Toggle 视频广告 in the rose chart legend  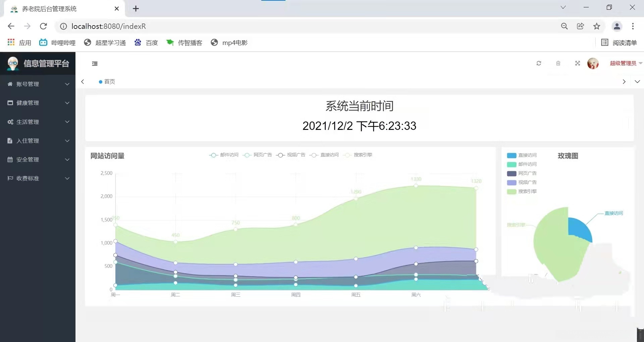click(x=522, y=183)
